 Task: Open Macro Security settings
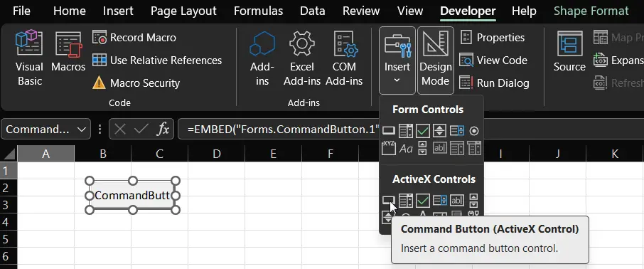(136, 83)
